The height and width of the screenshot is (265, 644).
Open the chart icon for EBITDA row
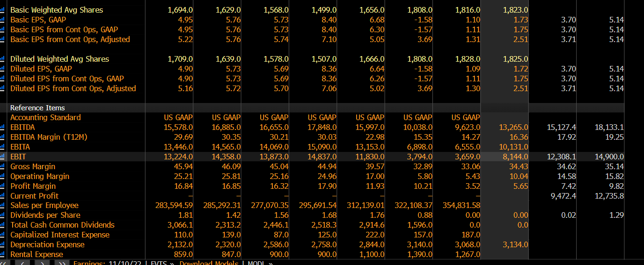pos(2,127)
